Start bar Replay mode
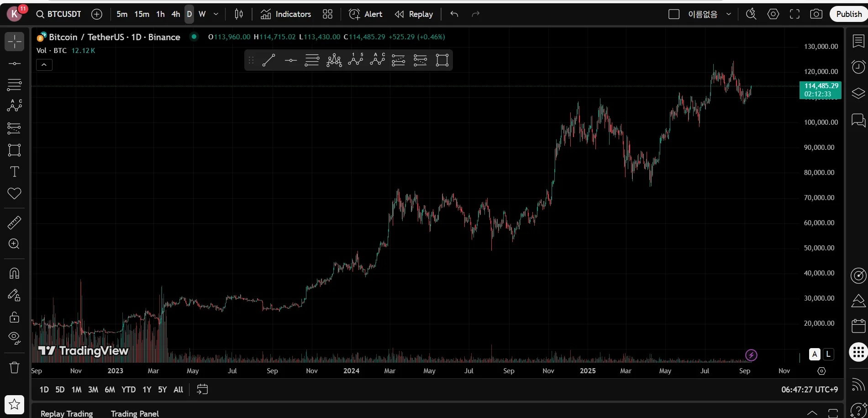 [x=414, y=14]
